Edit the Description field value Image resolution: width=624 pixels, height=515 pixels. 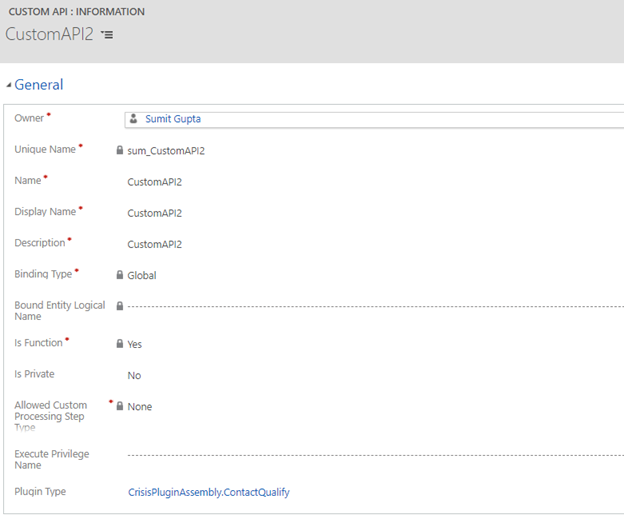click(155, 244)
